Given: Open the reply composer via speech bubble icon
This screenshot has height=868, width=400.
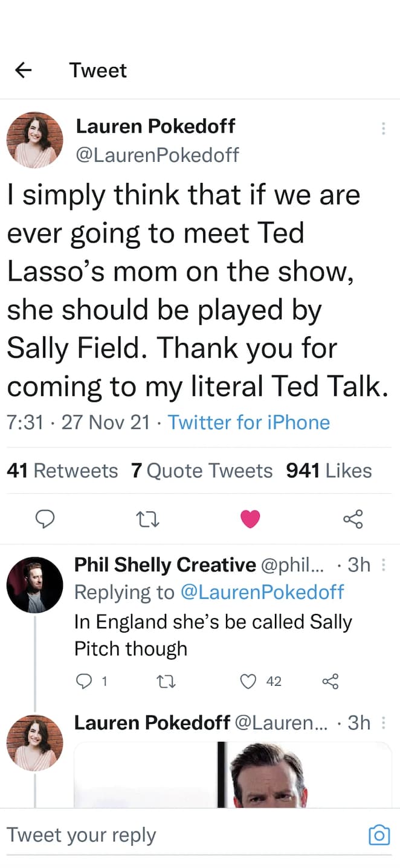Looking at the screenshot, I should pos(45,519).
